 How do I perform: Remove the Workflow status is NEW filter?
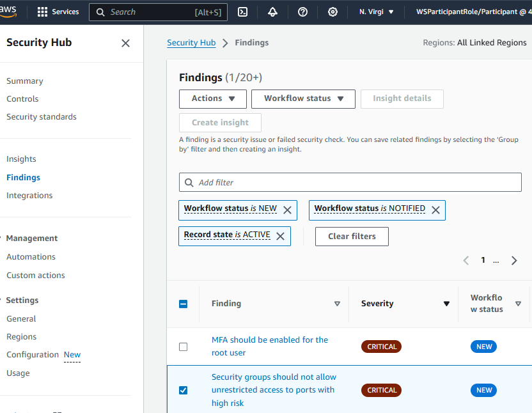tap(287, 210)
